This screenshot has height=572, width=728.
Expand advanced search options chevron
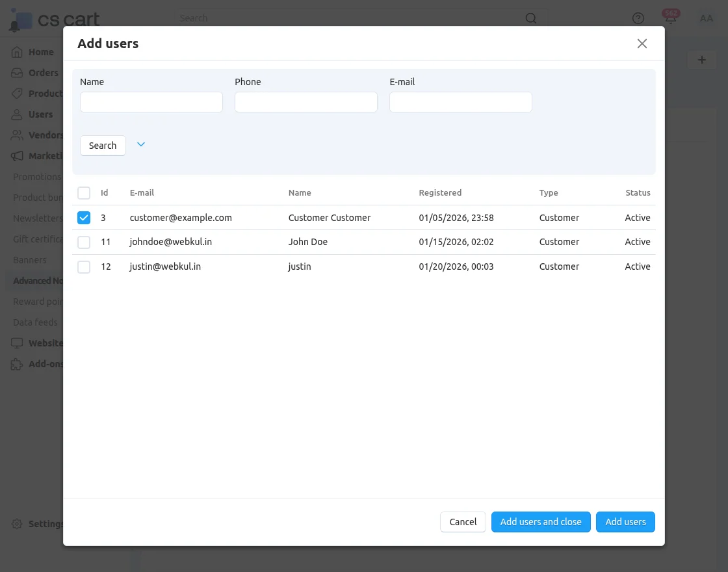click(x=141, y=144)
